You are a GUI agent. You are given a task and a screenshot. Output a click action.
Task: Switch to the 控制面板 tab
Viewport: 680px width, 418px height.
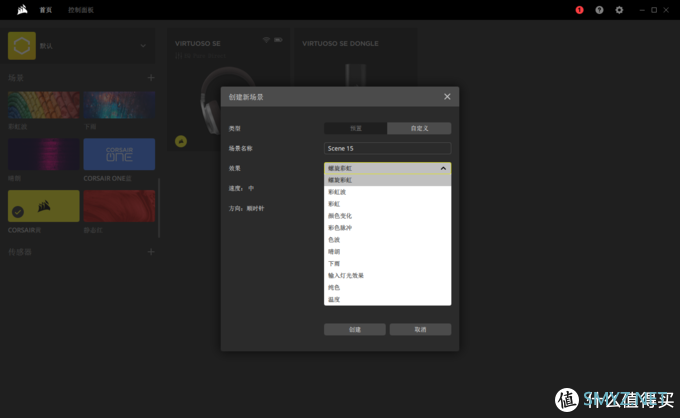(x=81, y=10)
